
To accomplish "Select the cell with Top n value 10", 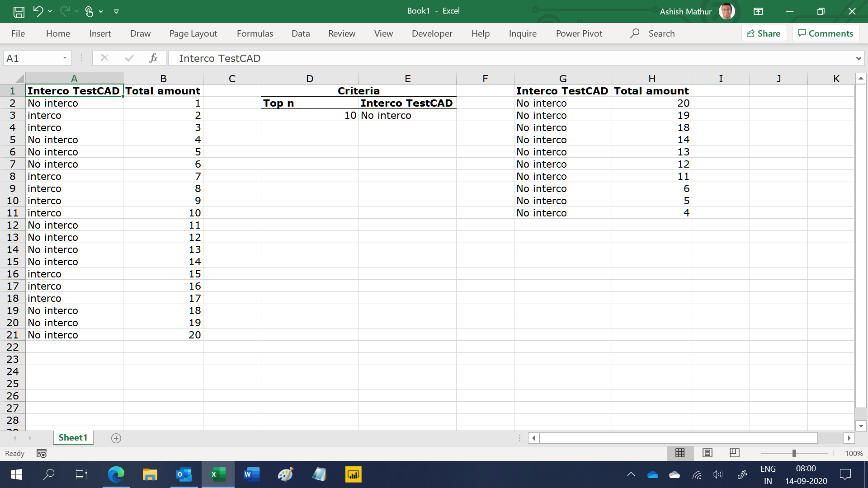I will tap(310, 115).
